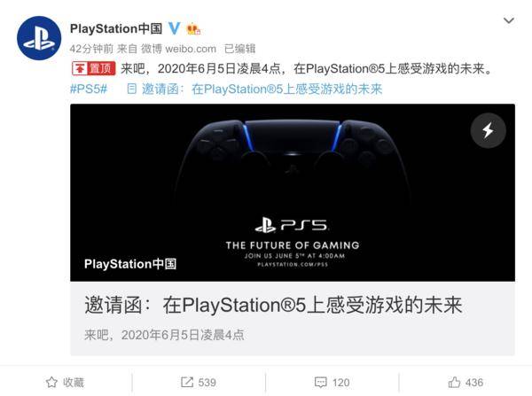Click the membership crown badge icon
Viewport: 532px width, 396px height.
(x=193, y=29)
